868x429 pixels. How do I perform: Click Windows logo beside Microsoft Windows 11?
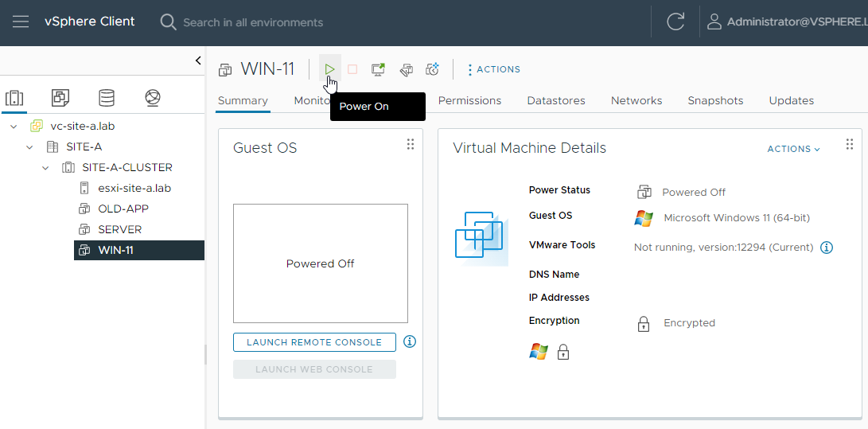(x=644, y=218)
